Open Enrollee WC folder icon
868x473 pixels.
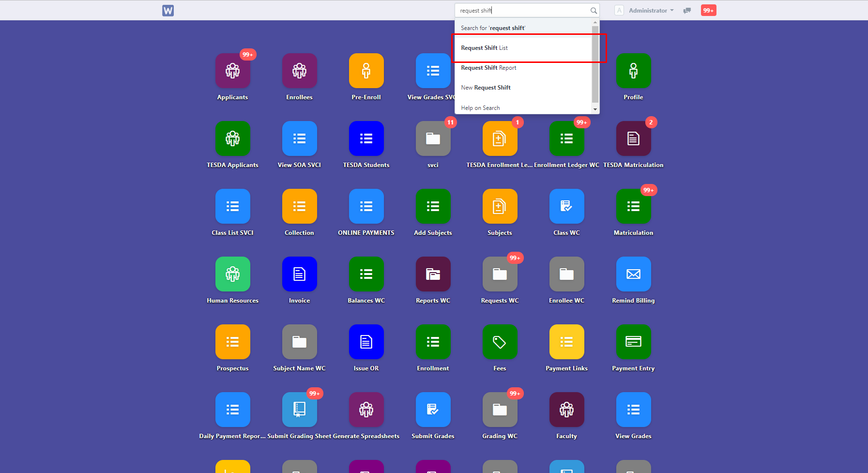[x=567, y=274]
